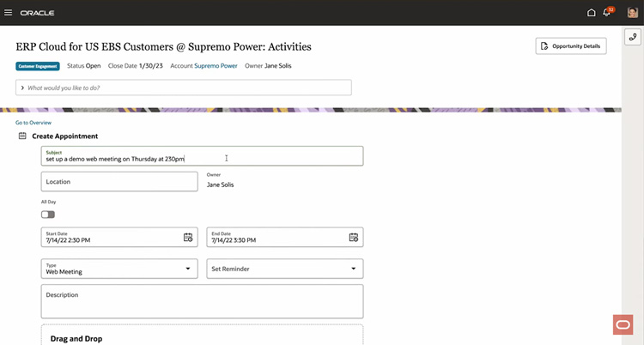
Task: Expand the Type dropdown
Action: (x=188, y=269)
